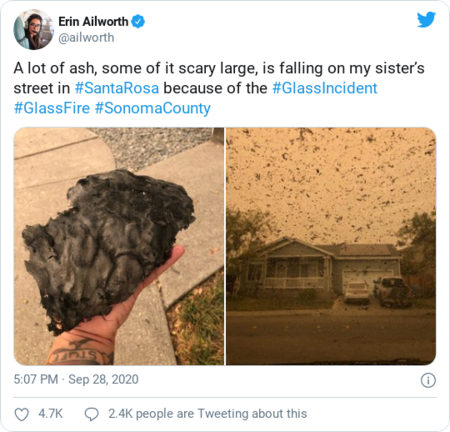Open the #SonomaCounty hashtag
Screen dimensions: 450x432
[x=153, y=109]
